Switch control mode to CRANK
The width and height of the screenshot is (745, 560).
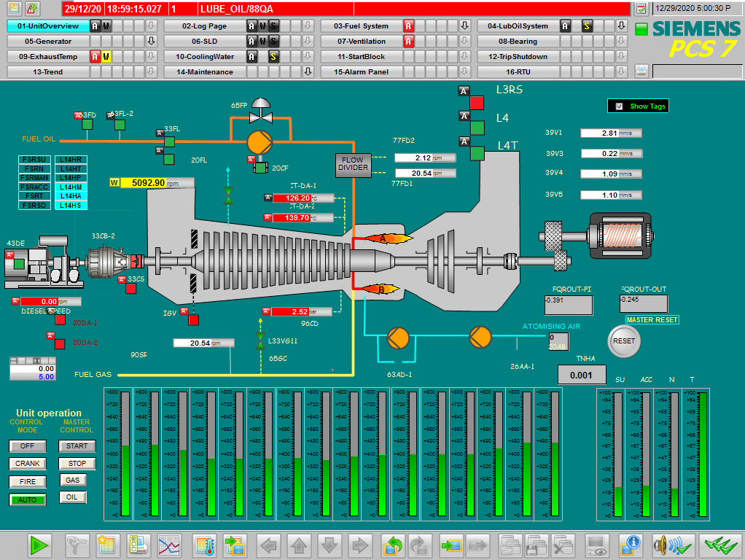click(28, 464)
